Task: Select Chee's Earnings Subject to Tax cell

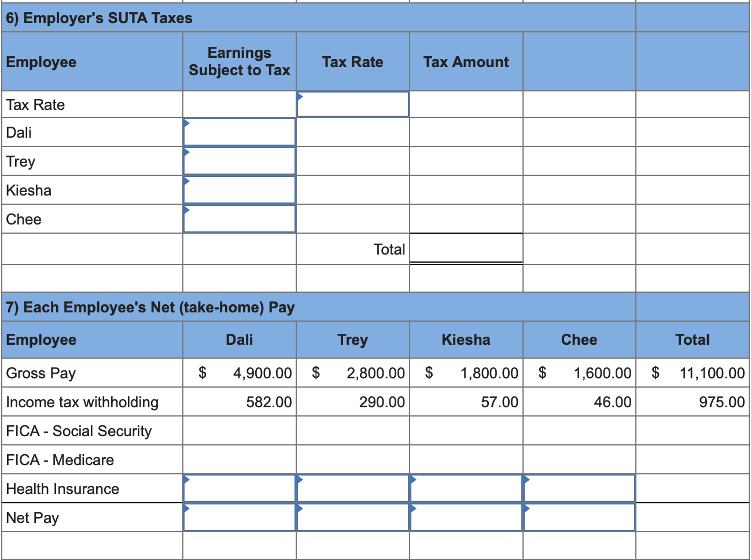Action: coord(240,219)
